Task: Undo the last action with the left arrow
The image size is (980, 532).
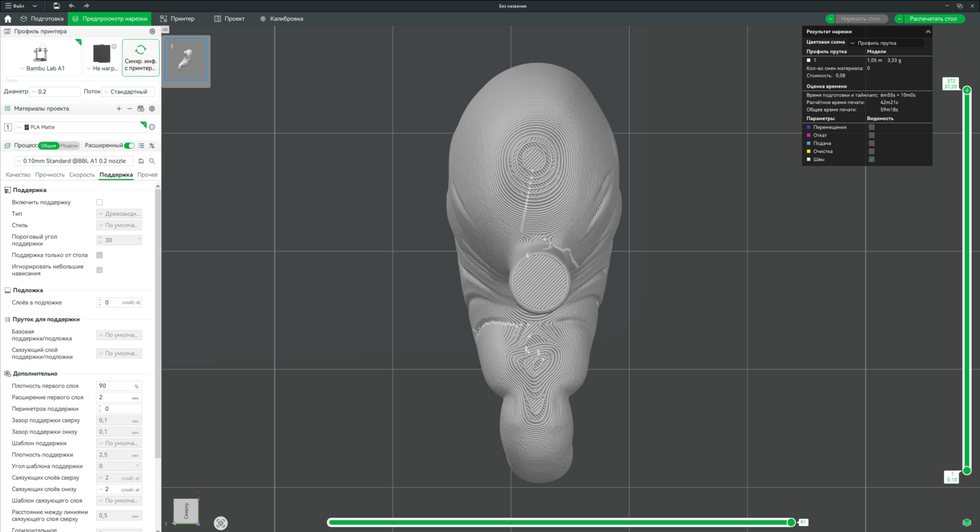Action: (x=71, y=6)
